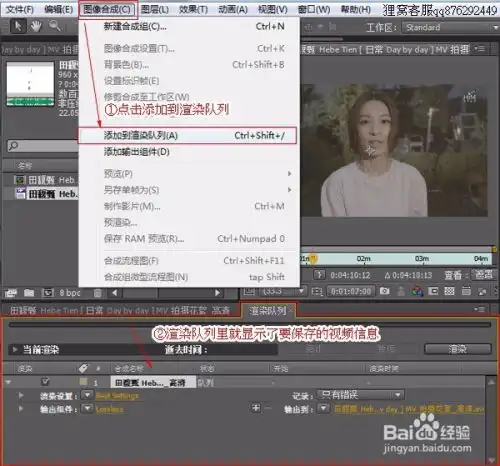Open the 记录 只有错误 dropdown
This screenshot has width=500, height=466.
coord(360,395)
